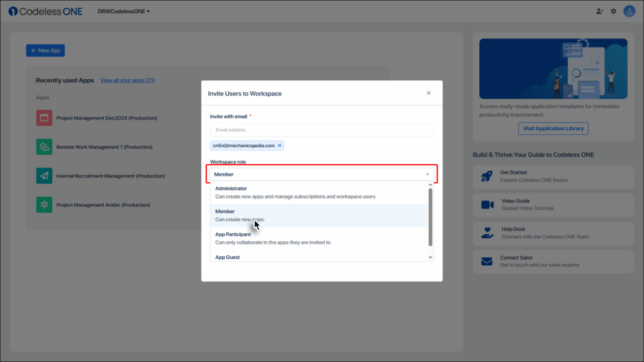644x362 pixels.
Task: Click the Recently used Apps heading
Action: [x=65, y=80]
